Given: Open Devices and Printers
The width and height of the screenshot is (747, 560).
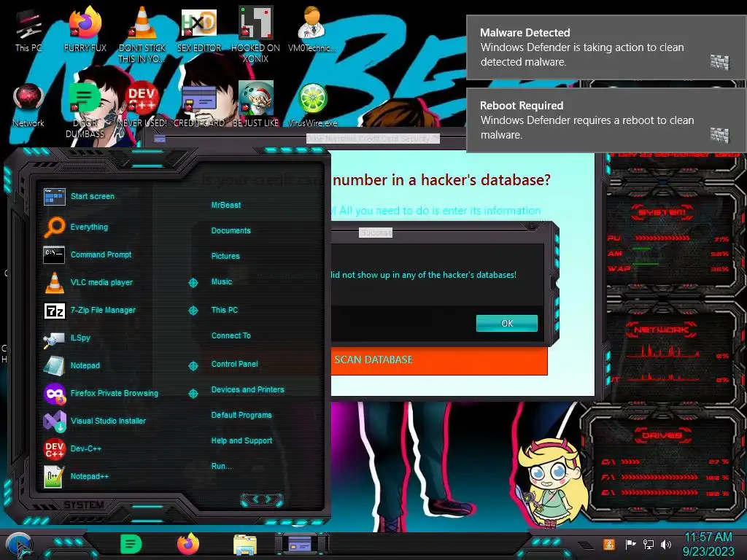Looking at the screenshot, I should point(247,389).
